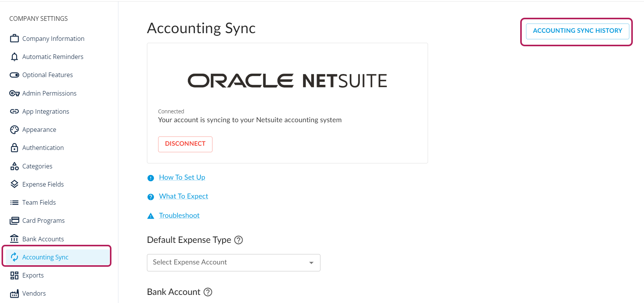Open Card Programs settings
Viewport: 644px width, 303px height.
pyautogui.click(x=44, y=221)
